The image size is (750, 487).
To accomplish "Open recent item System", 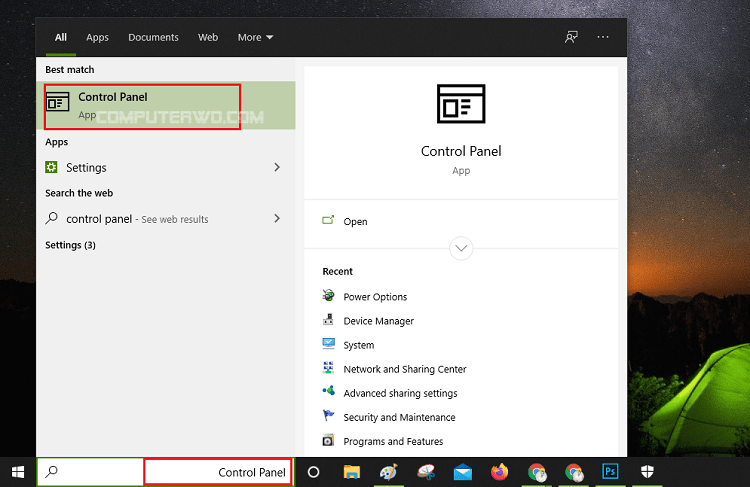I will pyautogui.click(x=359, y=345).
